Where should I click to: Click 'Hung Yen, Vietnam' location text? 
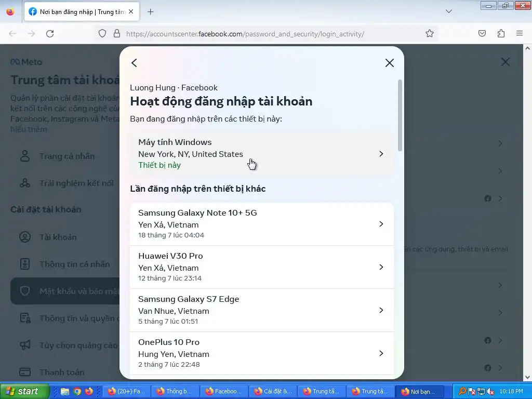click(x=174, y=354)
